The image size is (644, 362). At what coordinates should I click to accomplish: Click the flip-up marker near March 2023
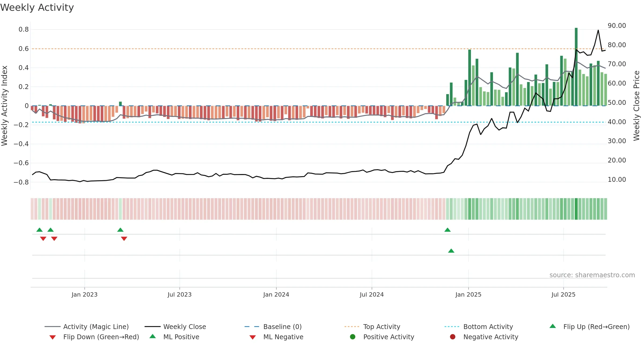[x=120, y=230]
